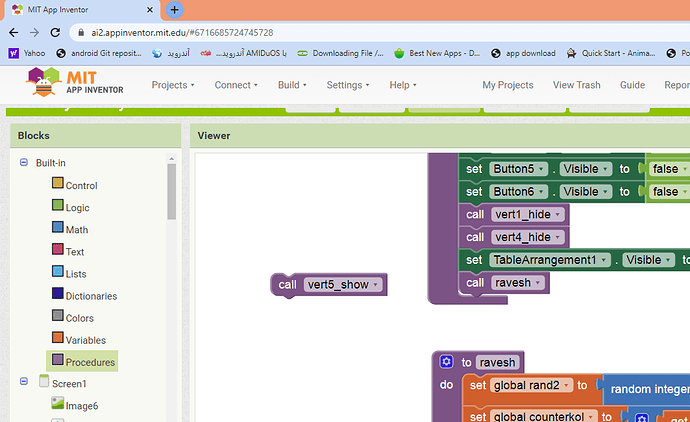690x422 pixels.
Task: Open the Projects menu
Action: [x=173, y=85]
